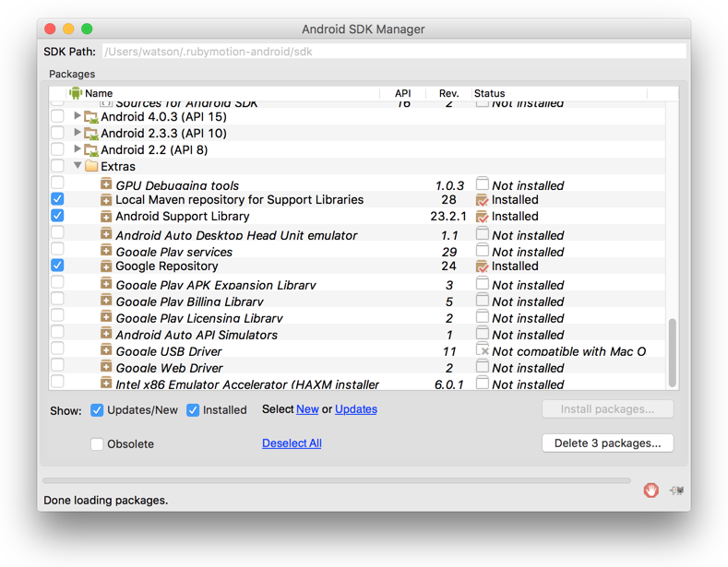
Task: Click the package icon for Google Web Driver
Action: point(106,366)
